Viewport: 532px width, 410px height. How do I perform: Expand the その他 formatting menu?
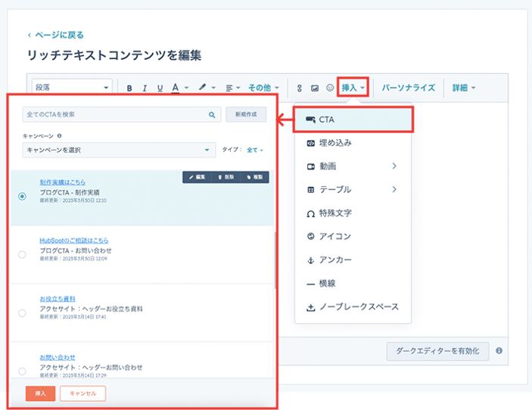click(x=263, y=88)
